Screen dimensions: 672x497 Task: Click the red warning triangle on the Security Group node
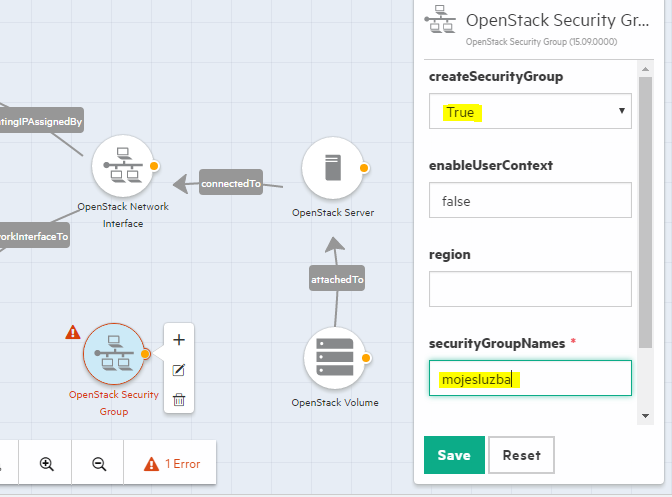73,332
